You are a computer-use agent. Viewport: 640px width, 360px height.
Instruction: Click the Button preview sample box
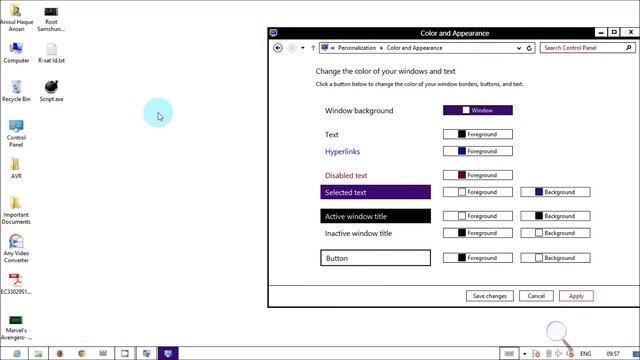click(376, 258)
